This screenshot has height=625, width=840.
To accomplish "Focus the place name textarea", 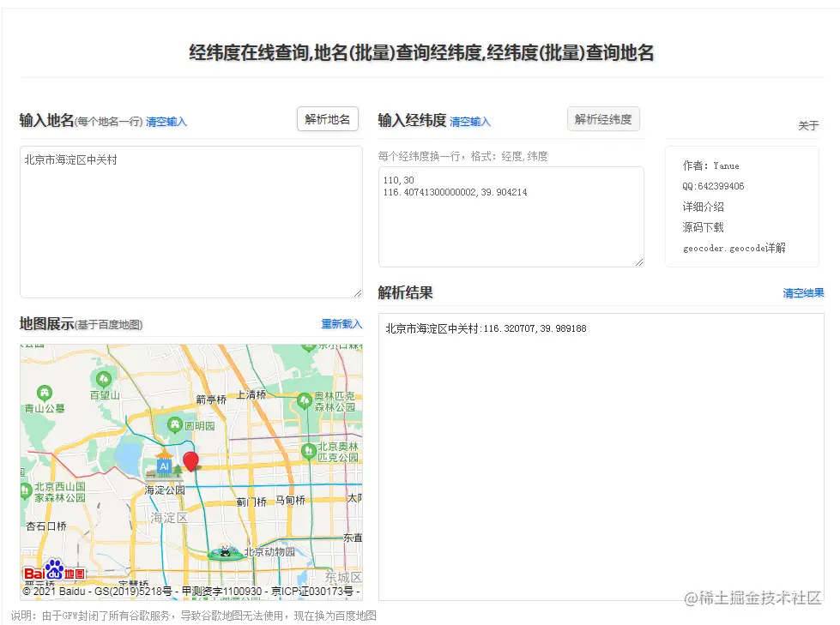I will (x=191, y=222).
